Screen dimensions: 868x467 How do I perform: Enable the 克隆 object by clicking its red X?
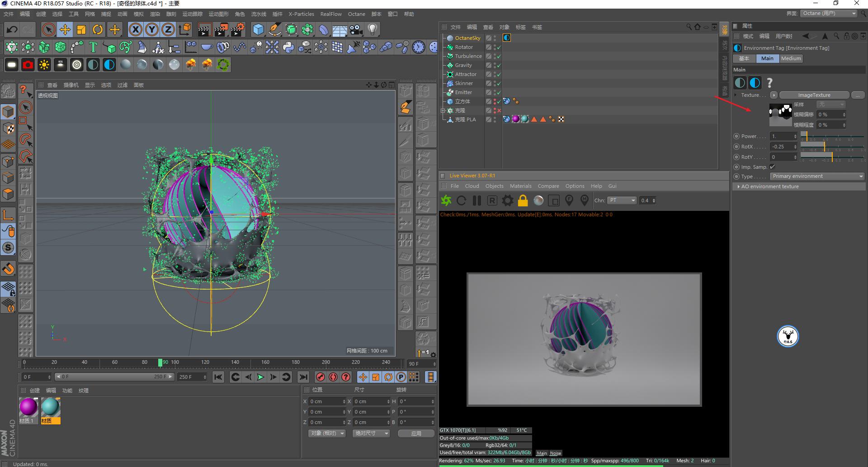pyautogui.click(x=499, y=110)
